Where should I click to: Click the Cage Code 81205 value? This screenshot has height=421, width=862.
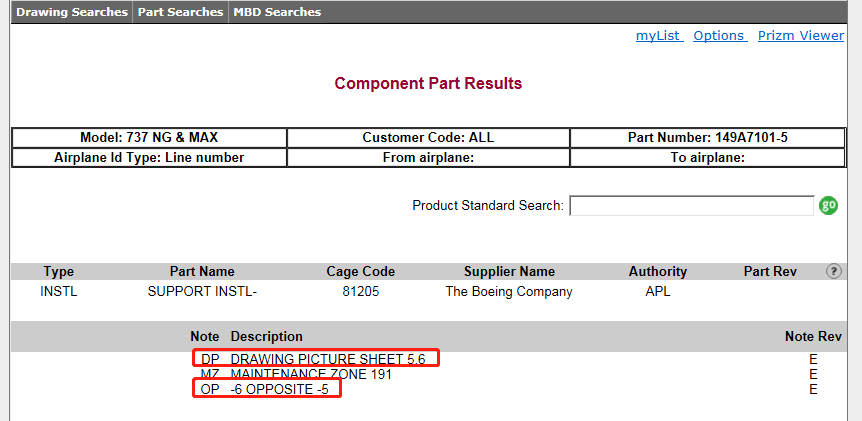361,292
